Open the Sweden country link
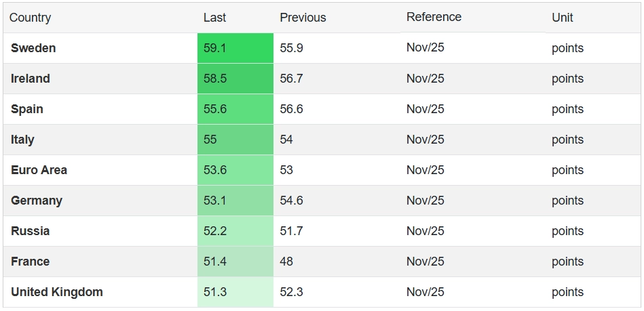This screenshot has height=311, width=644. (x=33, y=48)
